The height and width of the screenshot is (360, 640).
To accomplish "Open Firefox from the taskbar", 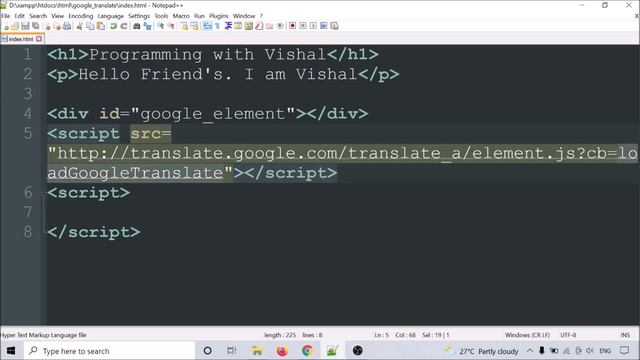I will pyautogui.click(x=282, y=351).
